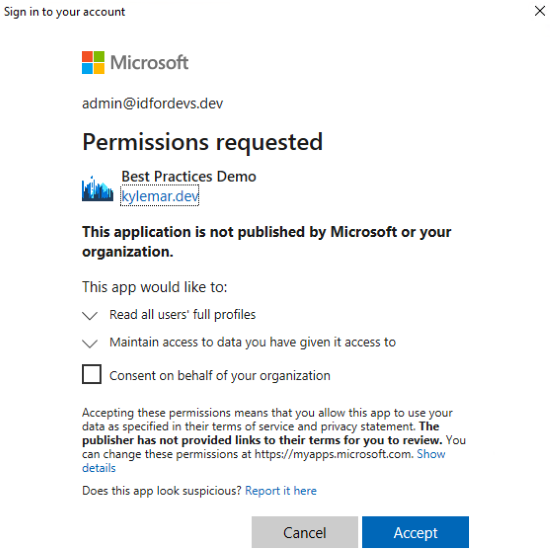Accept the requested permissions

coord(415,532)
